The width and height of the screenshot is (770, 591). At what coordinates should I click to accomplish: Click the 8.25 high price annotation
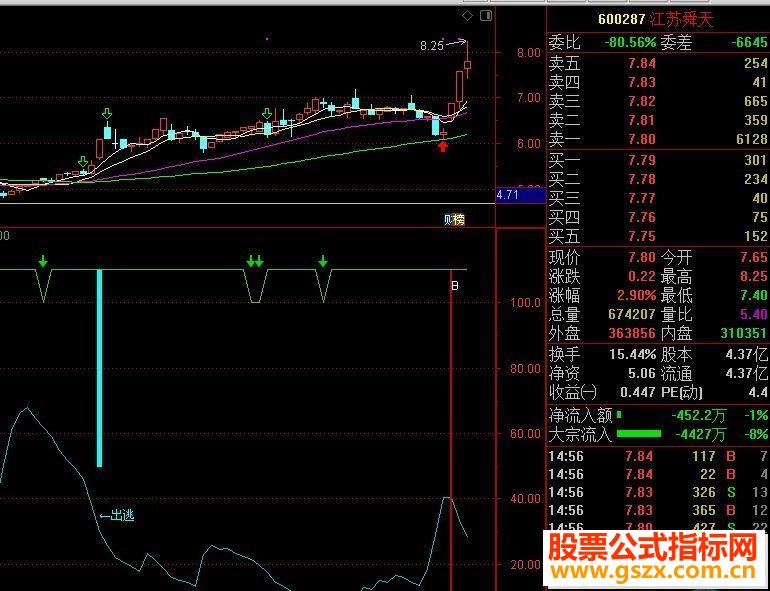click(432, 46)
